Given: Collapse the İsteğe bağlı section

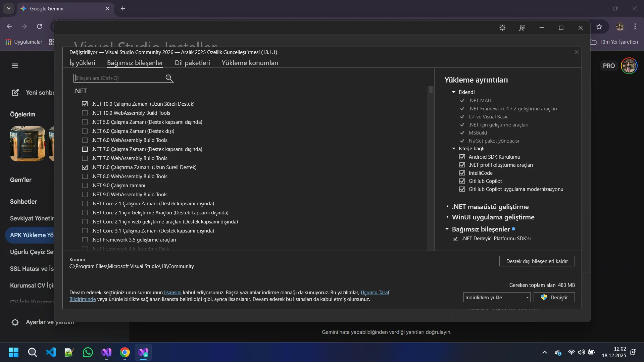Looking at the screenshot, I should tap(454, 149).
